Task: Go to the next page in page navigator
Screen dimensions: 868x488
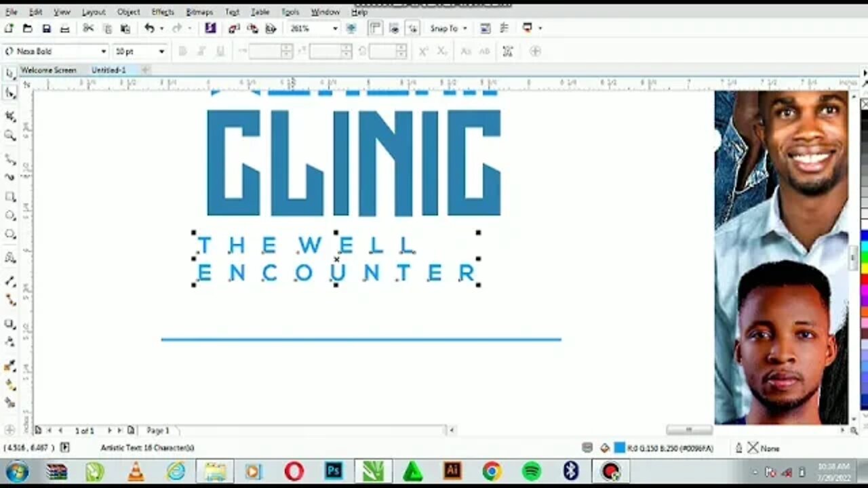Action: click(111, 430)
